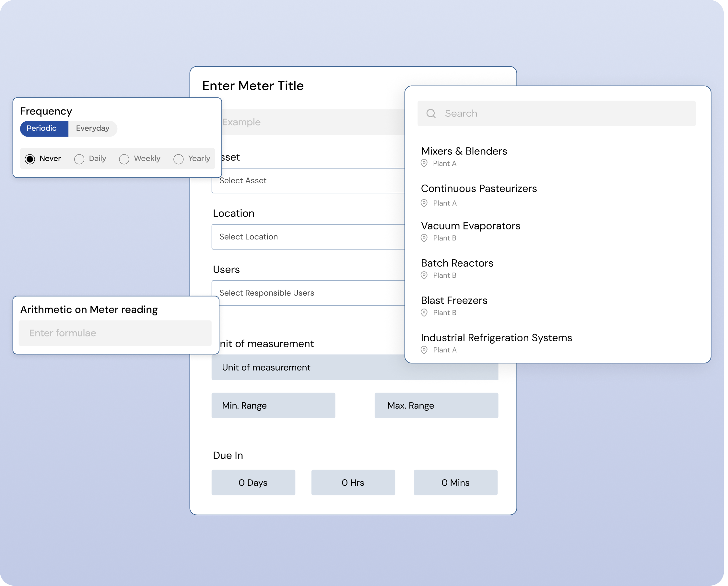728x586 pixels.
Task: Click the 0 Days due-in field
Action: (x=253, y=482)
